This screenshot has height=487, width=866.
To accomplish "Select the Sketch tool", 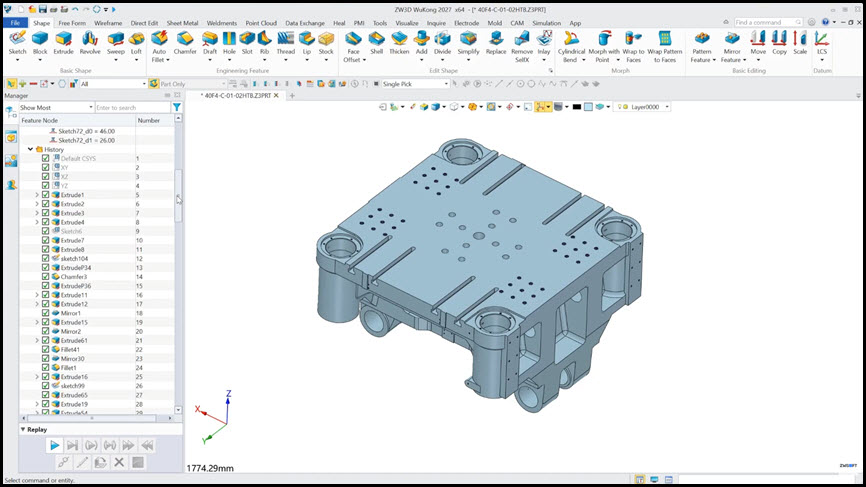I will tap(17, 43).
